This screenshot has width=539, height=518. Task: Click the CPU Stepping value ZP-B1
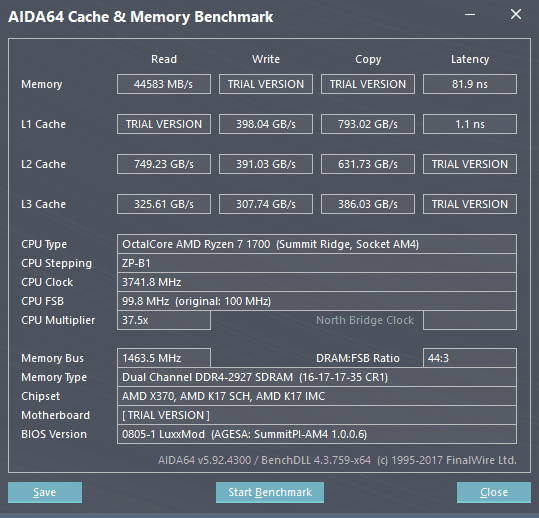(317, 263)
